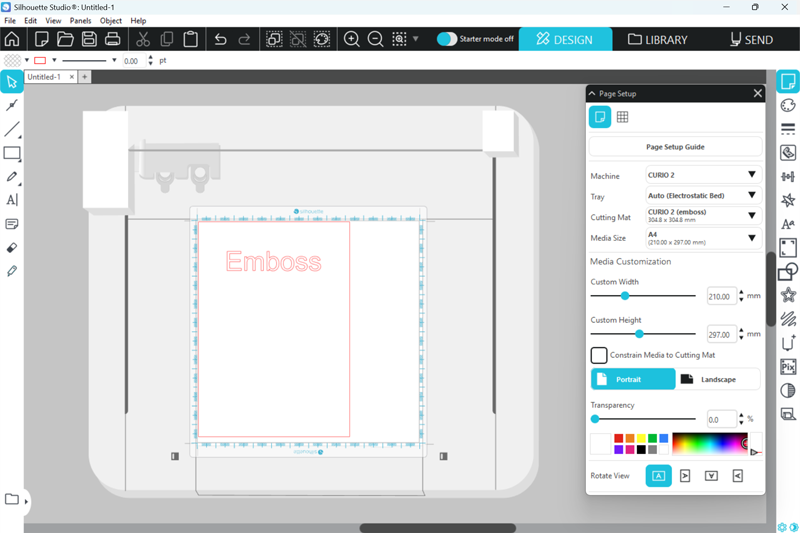Click the Page Setup Guide button
The height and width of the screenshot is (533, 800).
pyautogui.click(x=675, y=147)
